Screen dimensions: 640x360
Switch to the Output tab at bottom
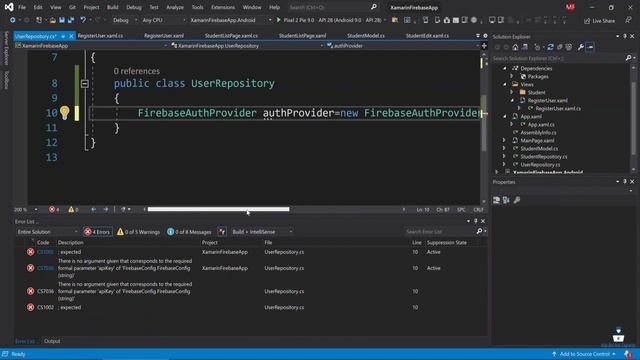click(x=52, y=341)
